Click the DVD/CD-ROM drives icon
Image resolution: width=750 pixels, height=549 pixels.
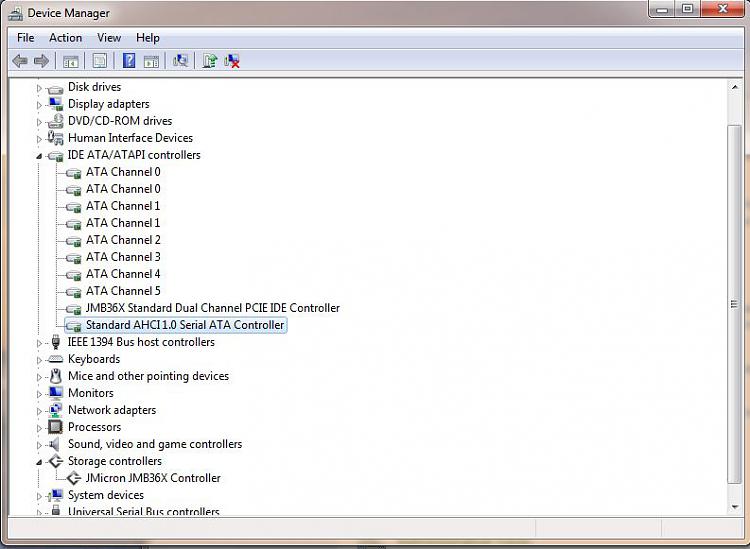point(55,121)
